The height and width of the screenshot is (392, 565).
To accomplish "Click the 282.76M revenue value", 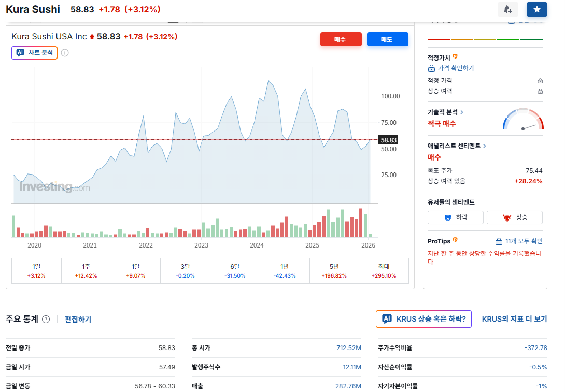I will tap(348, 386).
